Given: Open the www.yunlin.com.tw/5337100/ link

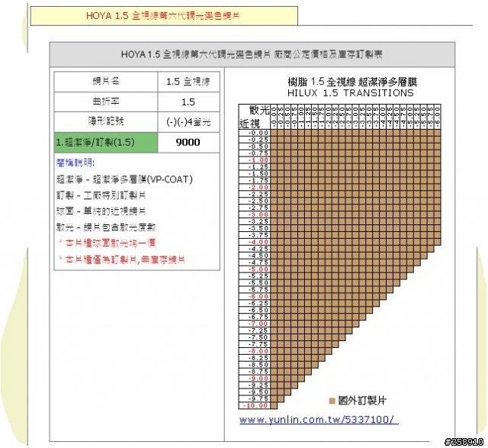Looking at the screenshot, I should click(x=319, y=420).
